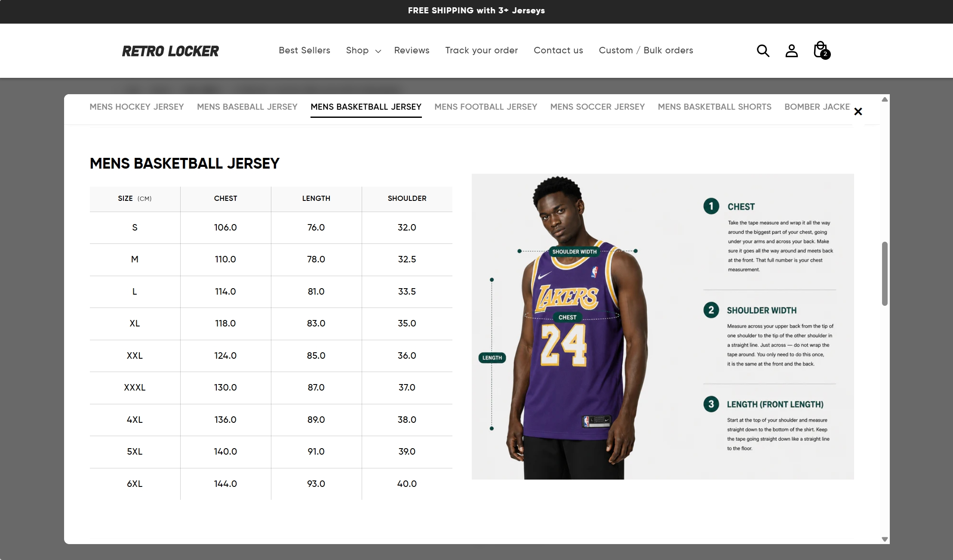Click the CHEST column header
Viewport: 953px width, 560px height.
pos(225,198)
